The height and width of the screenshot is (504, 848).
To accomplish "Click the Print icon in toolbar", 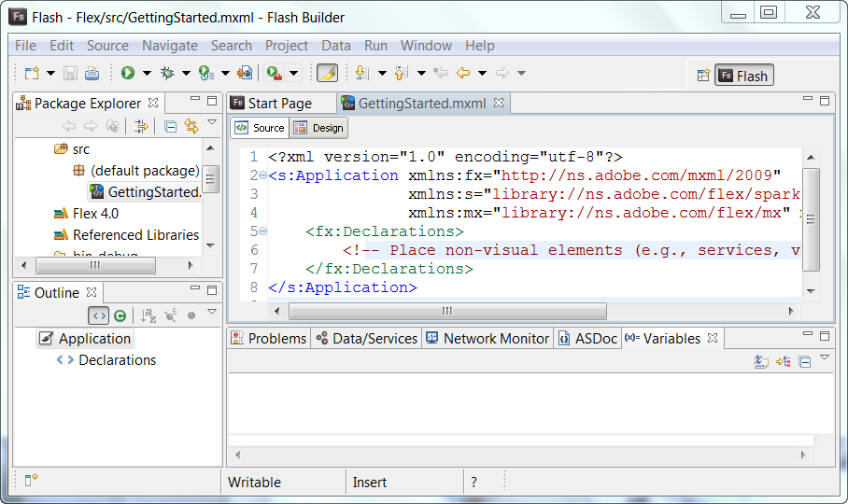I will click(x=92, y=73).
